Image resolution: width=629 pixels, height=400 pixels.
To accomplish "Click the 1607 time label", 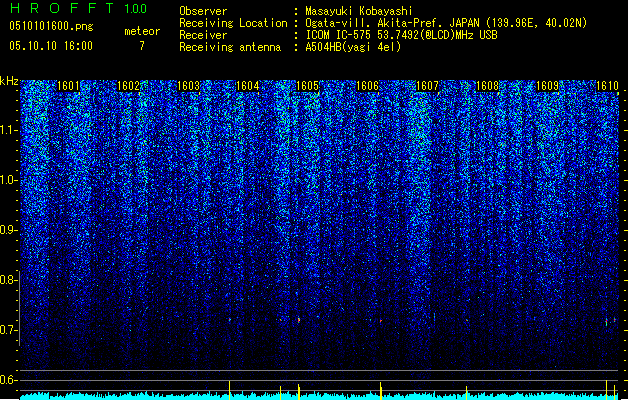I will tap(428, 86).
